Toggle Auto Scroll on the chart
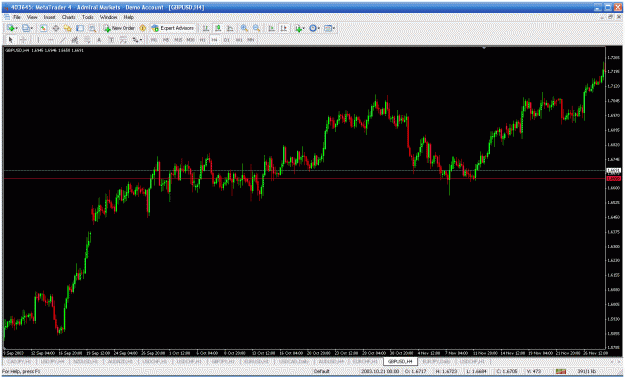This screenshot has width=625, height=377. [271, 28]
